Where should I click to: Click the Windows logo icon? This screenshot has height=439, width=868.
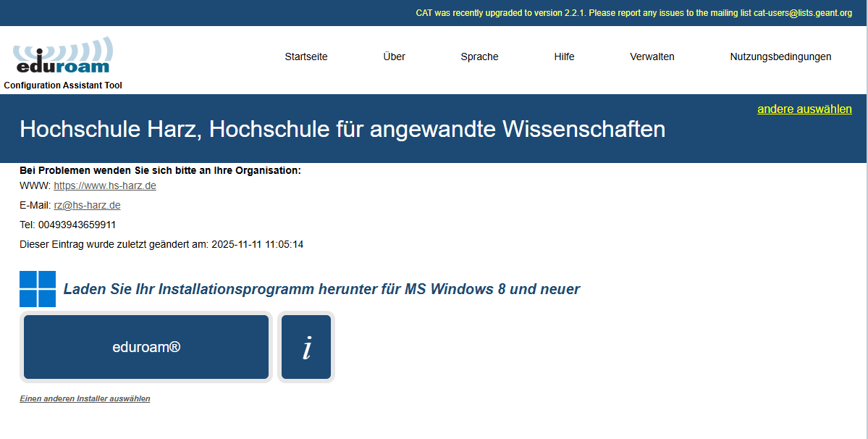click(38, 289)
